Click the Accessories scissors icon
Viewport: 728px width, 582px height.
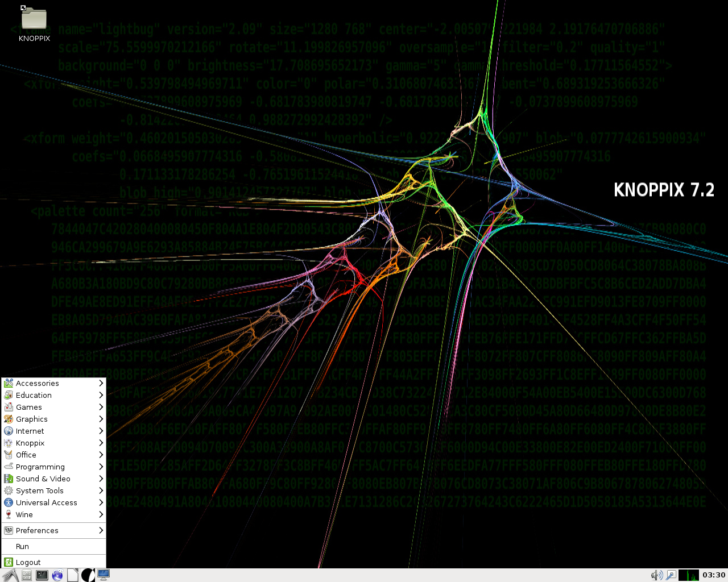pyautogui.click(x=9, y=383)
